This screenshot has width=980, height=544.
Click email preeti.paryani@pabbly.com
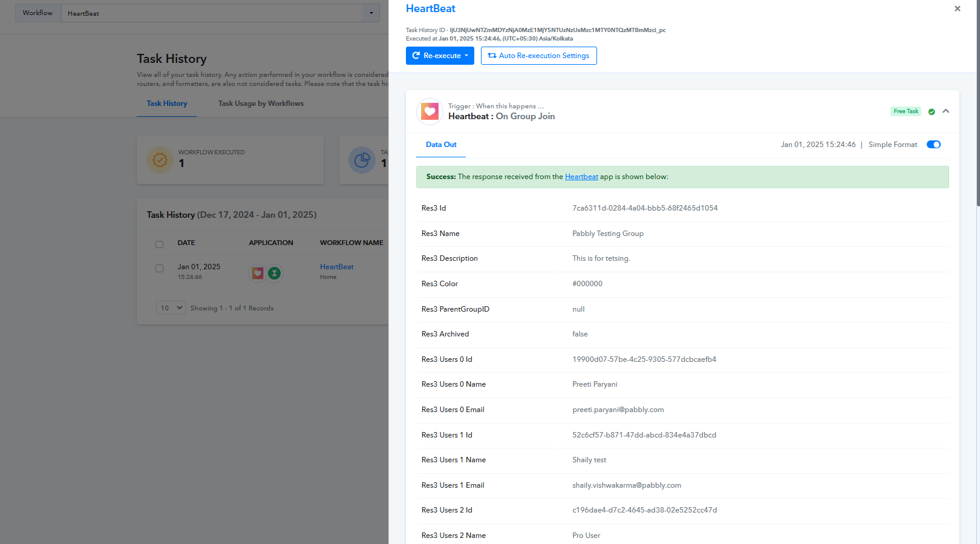pyautogui.click(x=618, y=410)
